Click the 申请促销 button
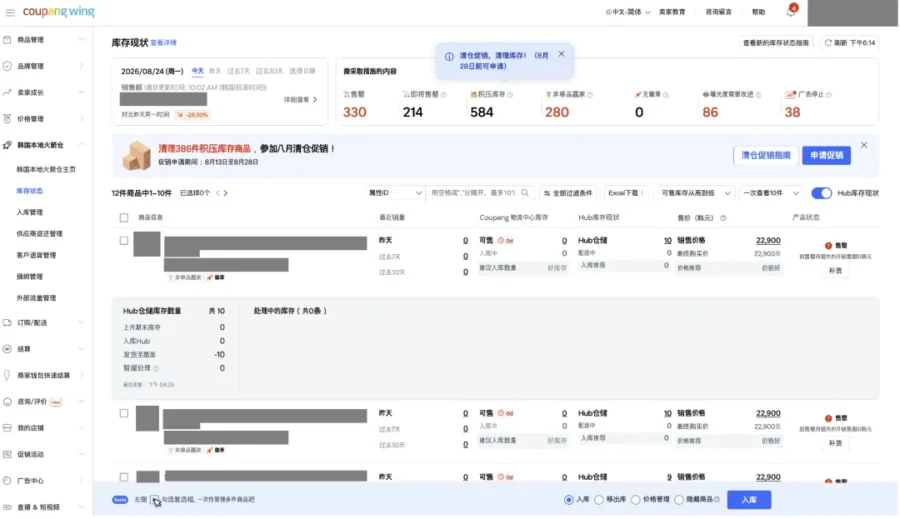The image size is (900, 519). [x=826, y=156]
